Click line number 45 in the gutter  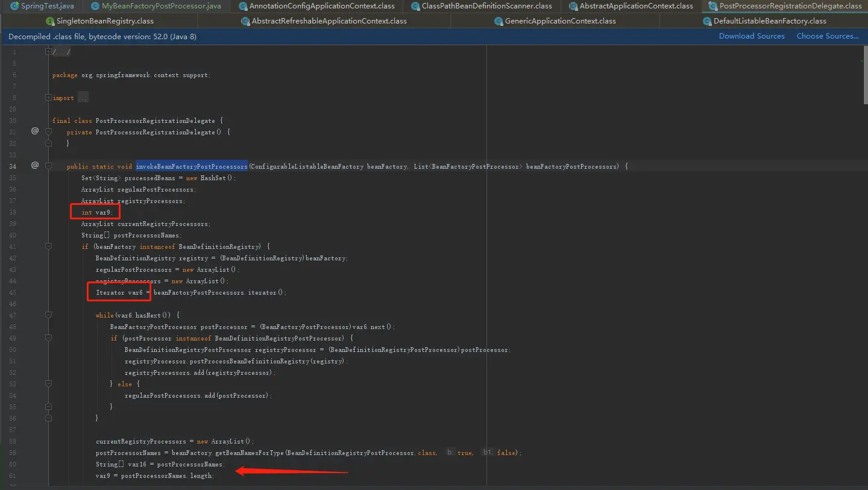pyautogui.click(x=13, y=292)
